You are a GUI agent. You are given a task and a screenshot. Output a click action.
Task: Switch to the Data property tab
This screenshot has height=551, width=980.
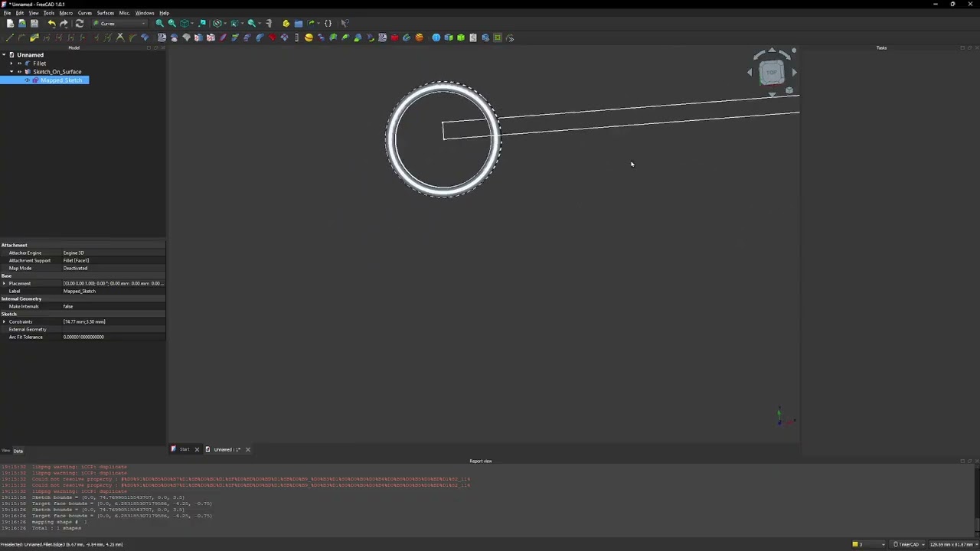coord(18,451)
